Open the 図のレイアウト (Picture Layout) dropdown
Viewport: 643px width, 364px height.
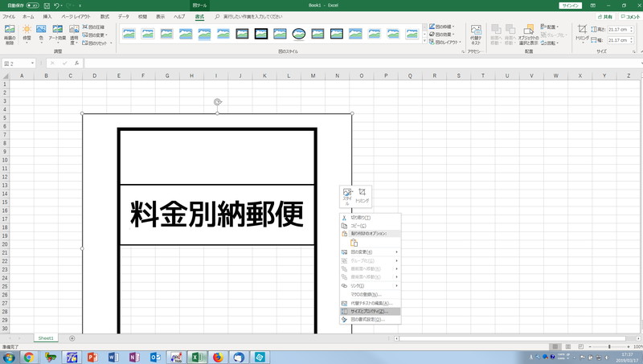[445, 43]
